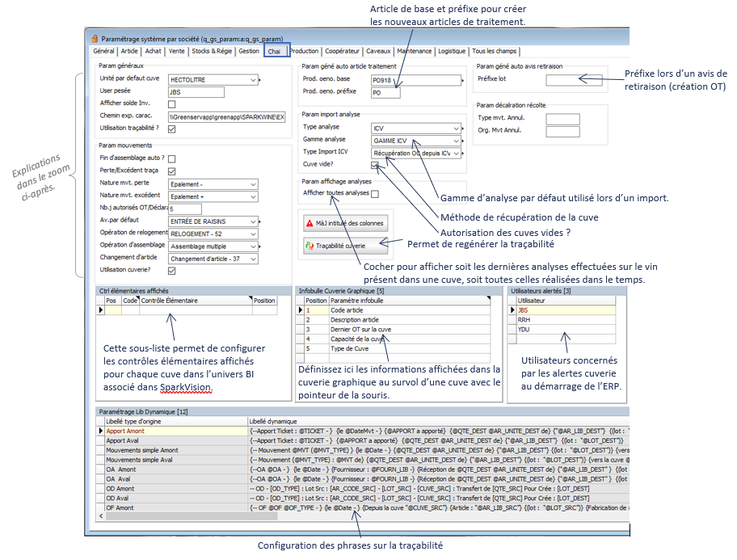Click the arrow beside Prod. oeno. base field

(x=461, y=80)
